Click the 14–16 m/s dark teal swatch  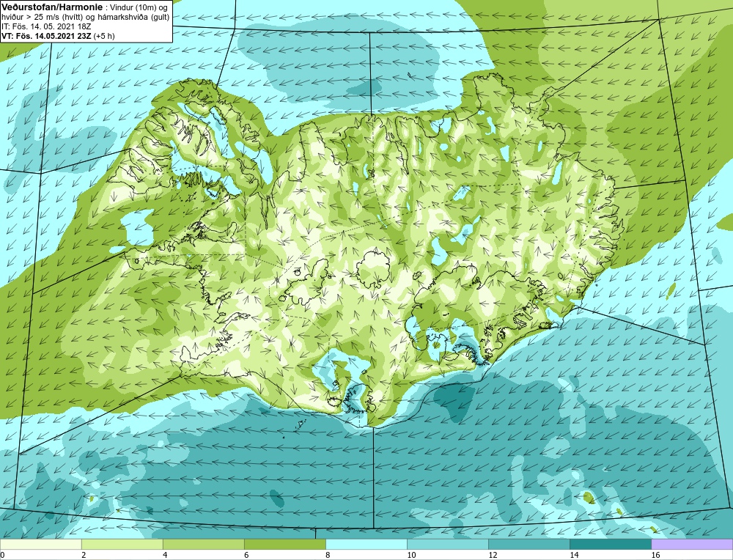610,544
